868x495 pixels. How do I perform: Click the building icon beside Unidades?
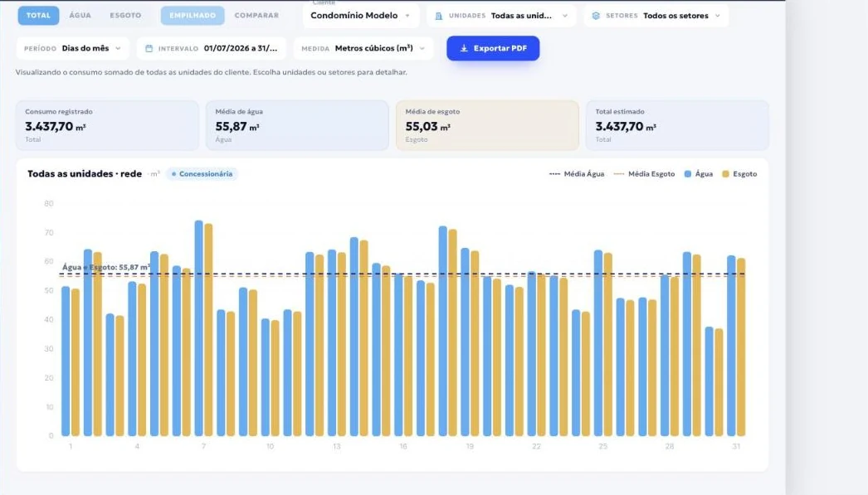(x=438, y=16)
